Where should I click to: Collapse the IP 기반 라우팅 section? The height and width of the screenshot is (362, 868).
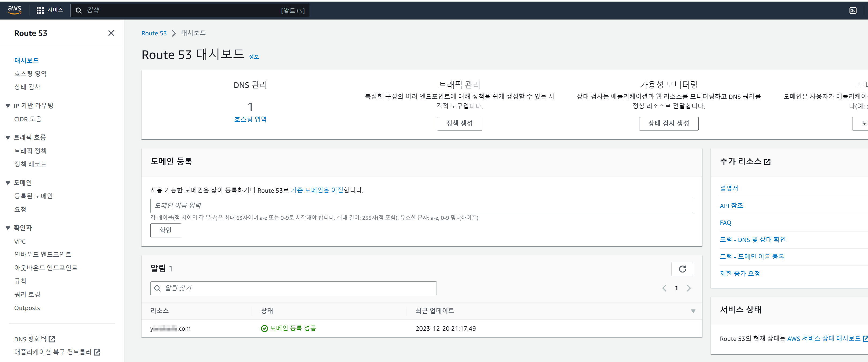8,106
